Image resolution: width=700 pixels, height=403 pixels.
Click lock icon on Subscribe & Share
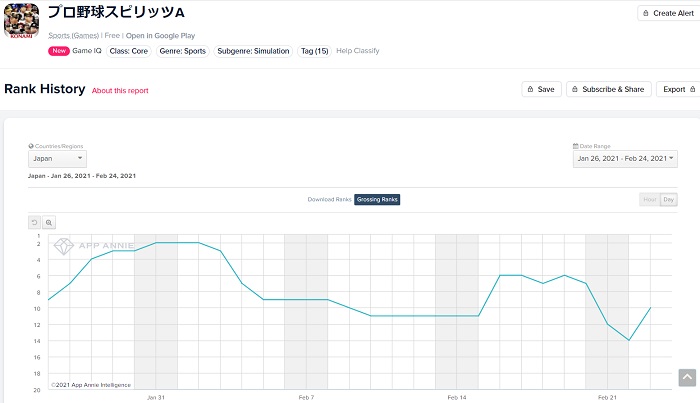[x=575, y=89]
